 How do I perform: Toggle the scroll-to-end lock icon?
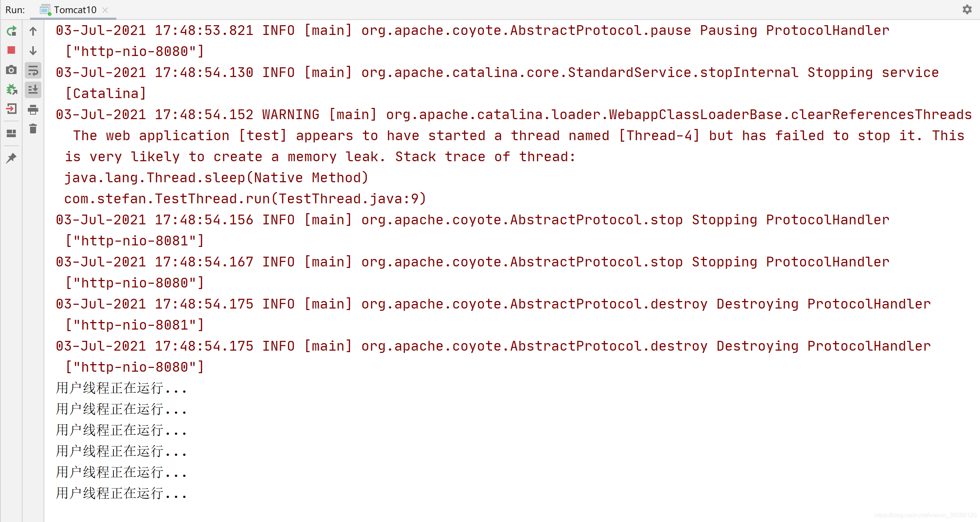pos(34,89)
